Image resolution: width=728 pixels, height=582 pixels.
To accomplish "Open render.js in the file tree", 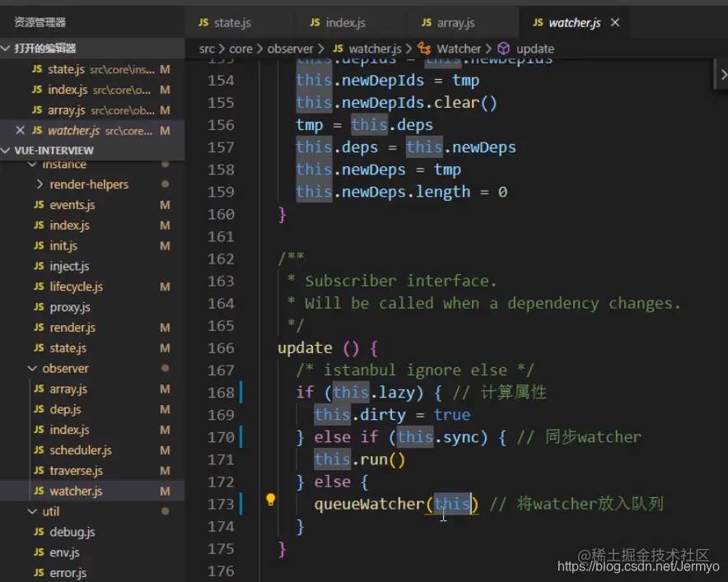I will click(x=92, y=327).
